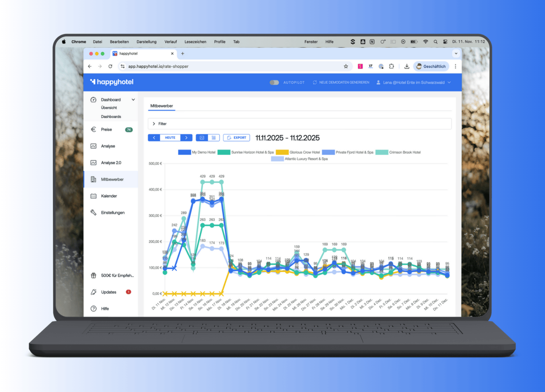Click the site information icon in address bar

pos(123,66)
